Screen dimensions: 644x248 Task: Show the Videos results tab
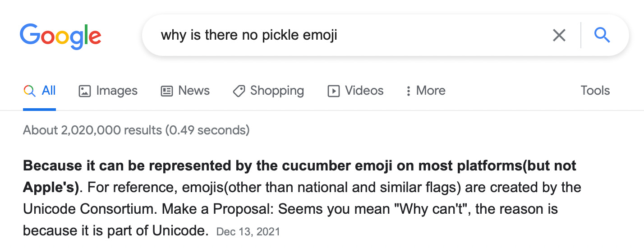click(355, 91)
